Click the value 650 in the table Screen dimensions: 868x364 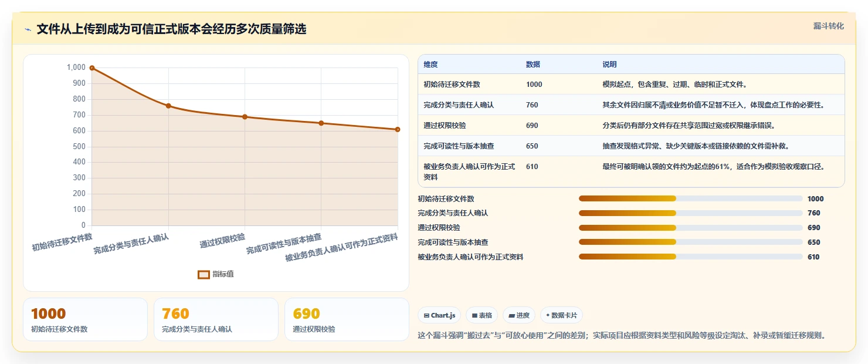click(532, 146)
